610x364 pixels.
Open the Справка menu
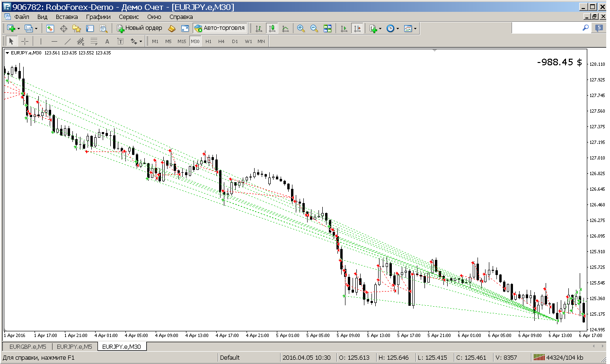181,17
